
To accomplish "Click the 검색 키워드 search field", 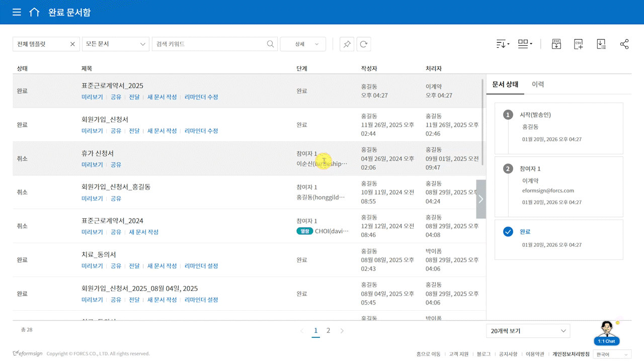I will pyautogui.click(x=209, y=44).
